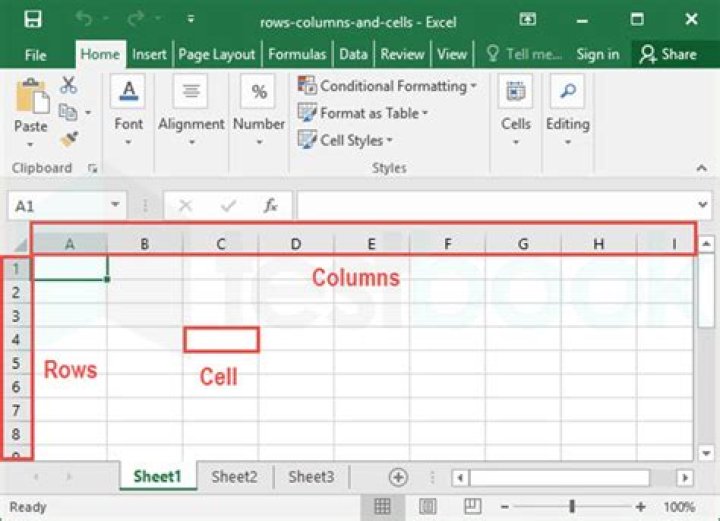This screenshot has width=720, height=521.
Task: Switch to Page Layout view
Action: 428,507
